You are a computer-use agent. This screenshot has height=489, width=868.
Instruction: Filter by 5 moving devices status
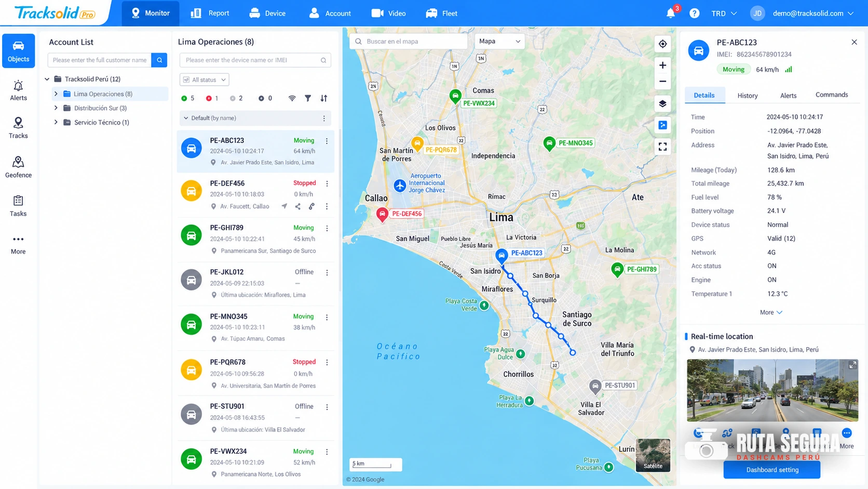188,98
